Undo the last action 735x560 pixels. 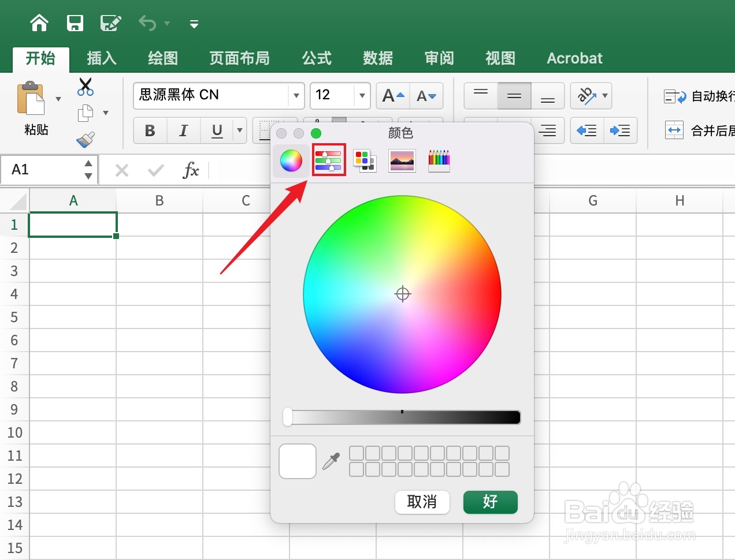pos(147,23)
